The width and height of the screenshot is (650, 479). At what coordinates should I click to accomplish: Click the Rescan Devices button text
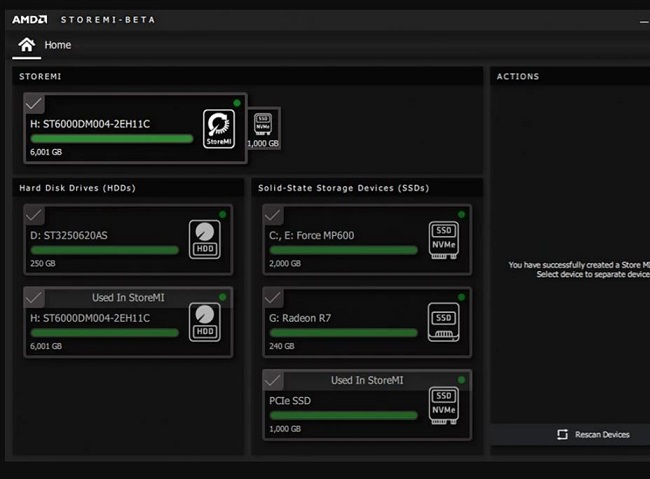click(x=602, y=434)
